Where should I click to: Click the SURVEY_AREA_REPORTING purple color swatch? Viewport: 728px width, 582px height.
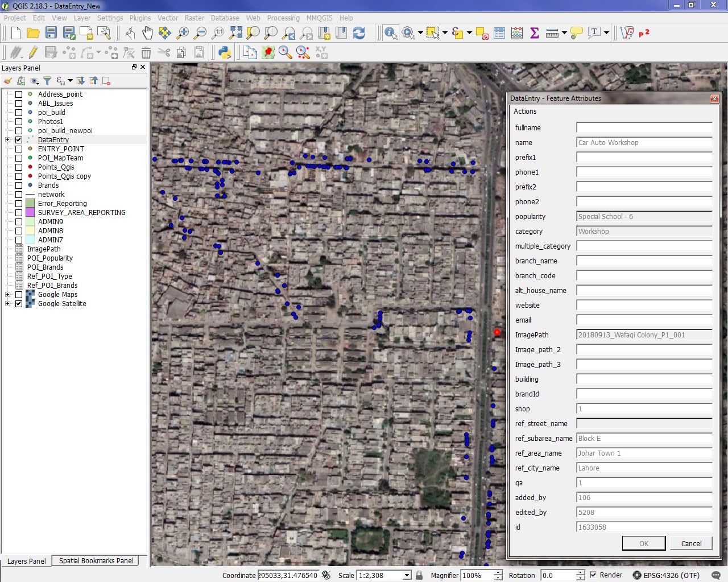(x=30, y=213)
